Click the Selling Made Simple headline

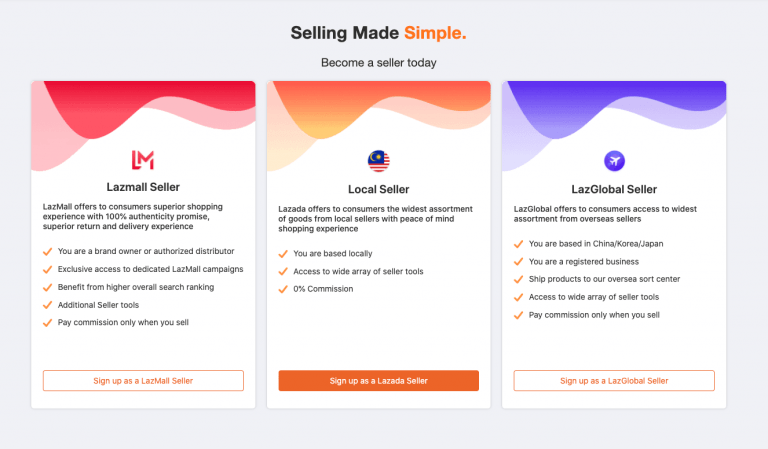(x=379, y=33)
